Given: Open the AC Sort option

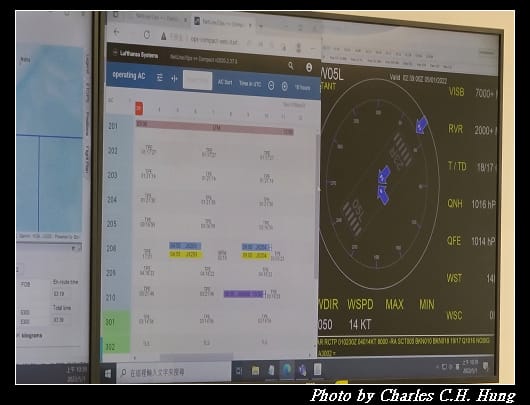Looking at the screenshot, I should [x=225, y=82].
